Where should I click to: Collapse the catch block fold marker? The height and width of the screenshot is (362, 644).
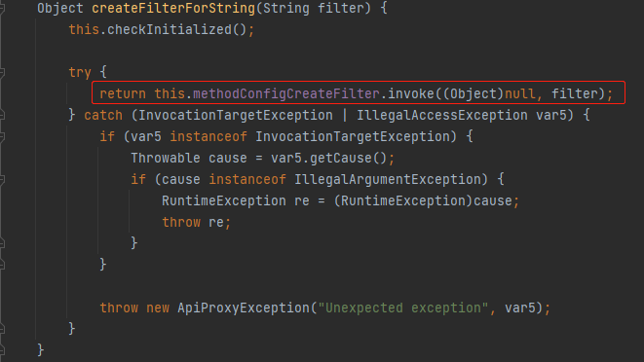pos(2,116)
